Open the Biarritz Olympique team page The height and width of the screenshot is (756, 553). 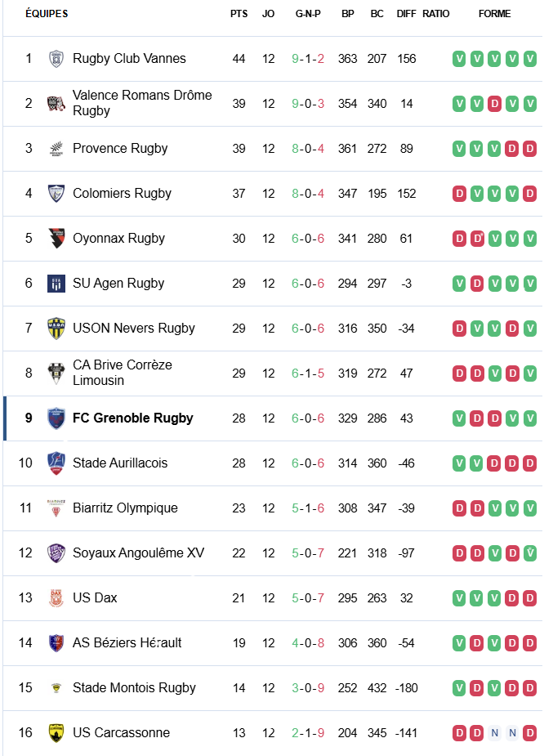[125, 508]
